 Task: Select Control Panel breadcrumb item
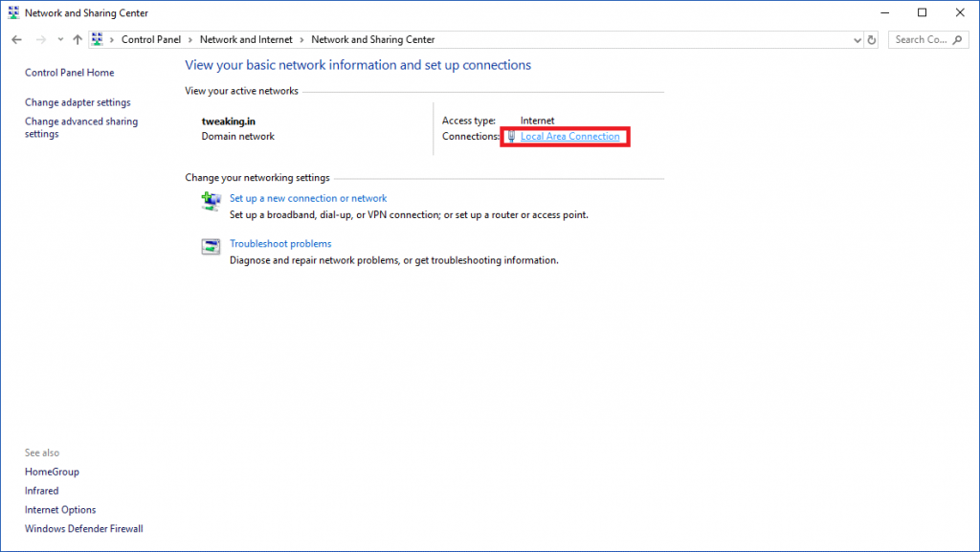[x=150, y=39]
